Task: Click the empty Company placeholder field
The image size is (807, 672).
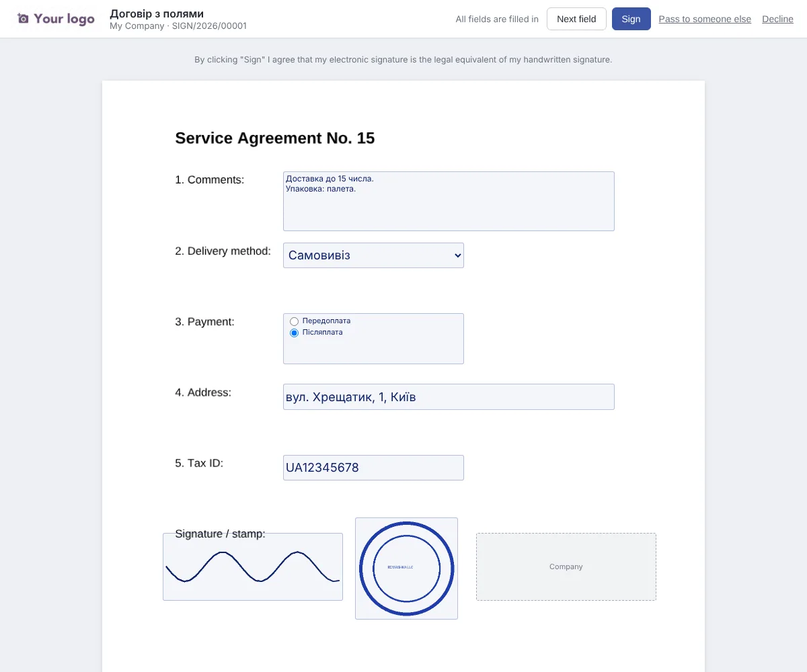Action: coord(566,566)
